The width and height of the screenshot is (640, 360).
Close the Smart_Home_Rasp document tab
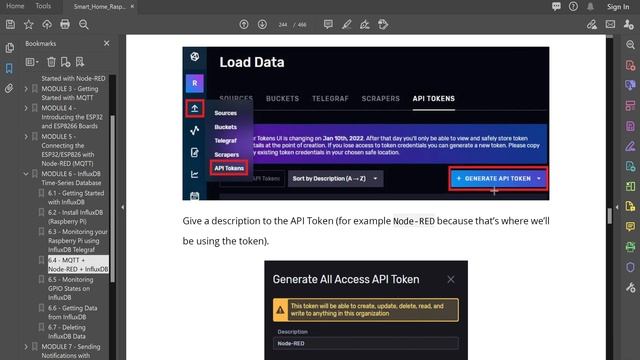tap(132, 7)
